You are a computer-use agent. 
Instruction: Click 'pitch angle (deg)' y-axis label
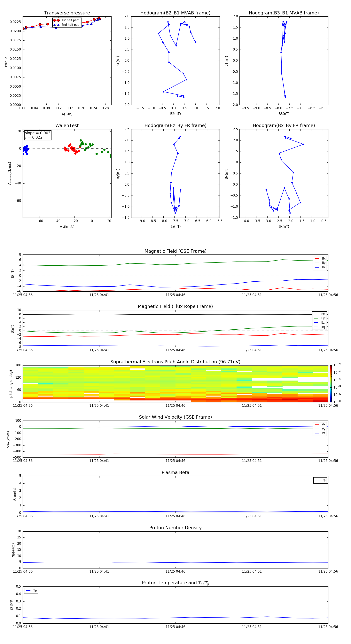(11, 384)
